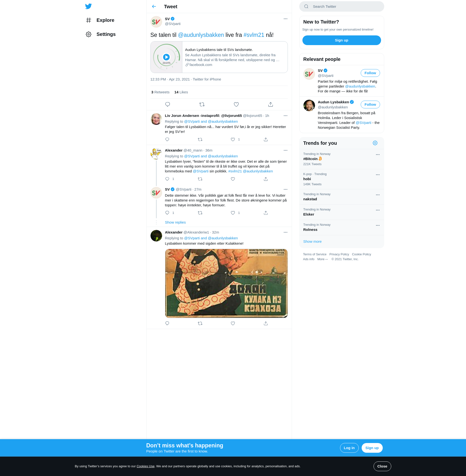Open the Explore hashtag icon
Image resolution: width=466 pixels, height=476 pixels.
(89, 20)
